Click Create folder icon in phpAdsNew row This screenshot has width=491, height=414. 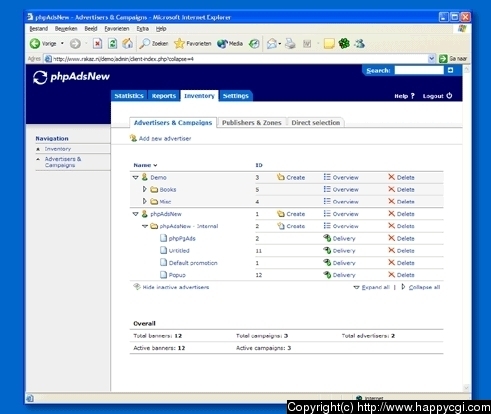click(x=281, y=214)
